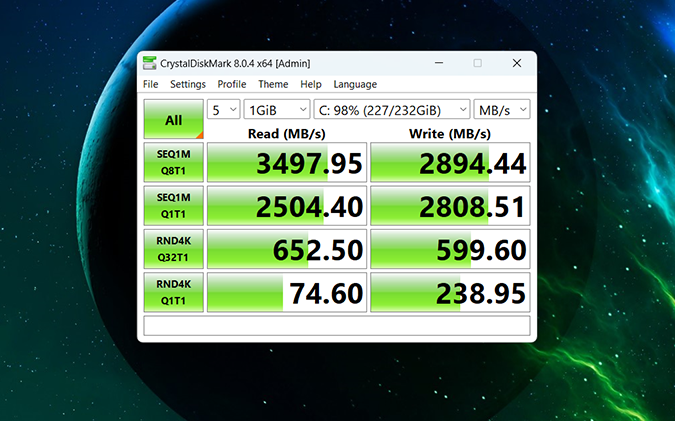Run the RND4K Q32T1 test

pos(173,249)
